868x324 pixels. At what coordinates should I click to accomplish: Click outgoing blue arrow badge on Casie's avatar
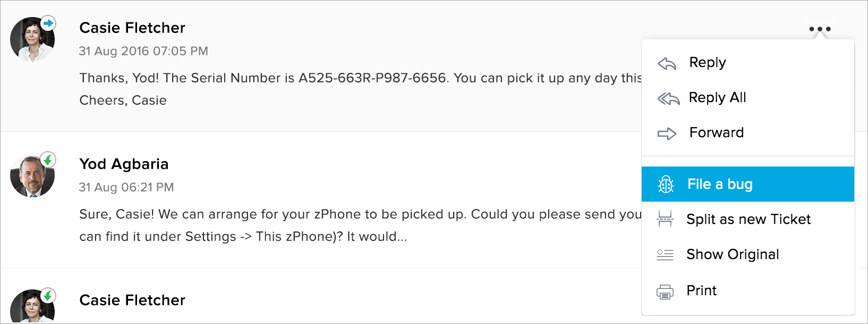(x=48, y=23)
